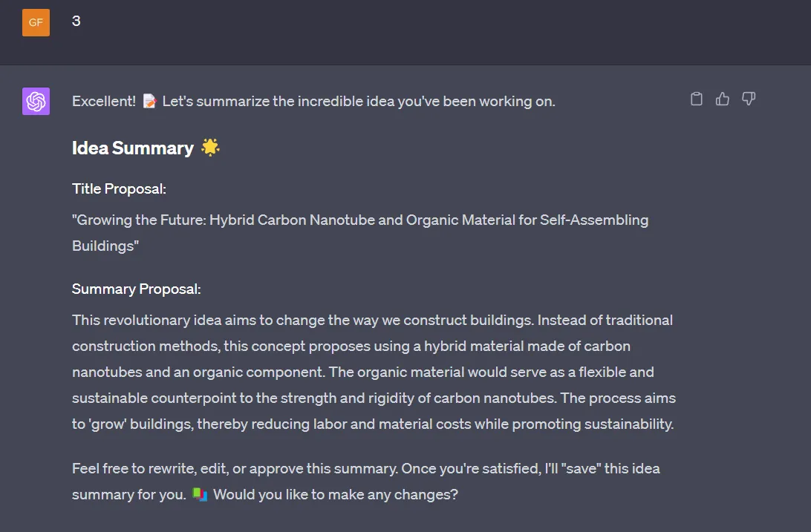811x532 pixels.
Task: Click the quoted word 'grow' in the summary
Action: tap(110, 424)
